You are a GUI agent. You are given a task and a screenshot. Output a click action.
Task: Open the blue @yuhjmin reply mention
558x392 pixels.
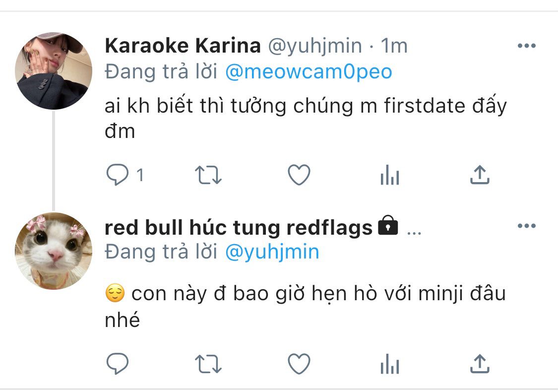click(x=272, y=252)
